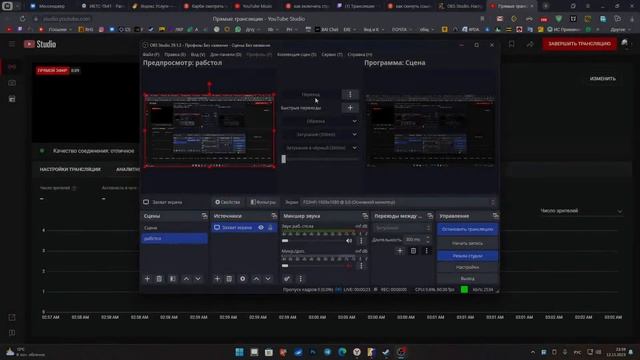Open transition options three-dot button beside Переход
The height and width of the screenshot is (360, 640).
350,95
